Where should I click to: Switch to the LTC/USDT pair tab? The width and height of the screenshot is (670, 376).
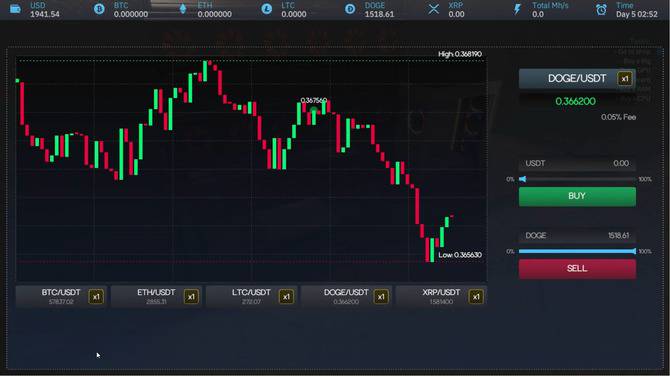pos(251,297)
